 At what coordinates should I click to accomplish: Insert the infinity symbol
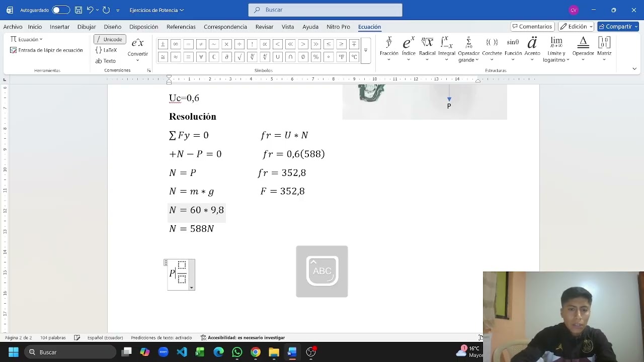point(176,44)
